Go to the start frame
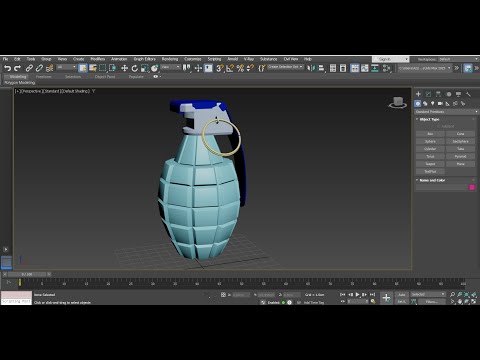Image resolution: width=480 pixels, height=360 pixels. point(343,295)
